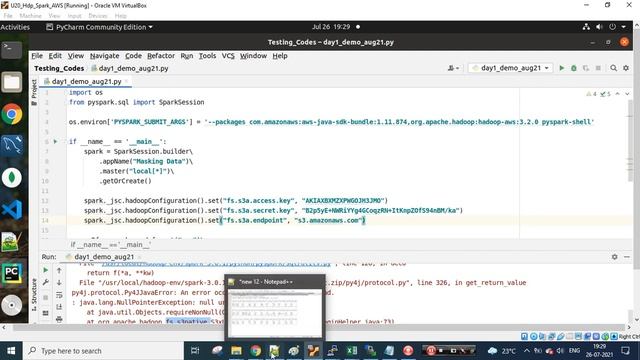
Task: Click the layout icon in the Run panel
Action: (x=46, y=313)
